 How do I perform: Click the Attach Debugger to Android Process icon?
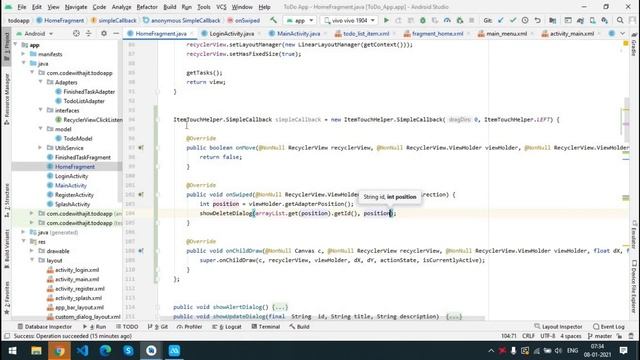click(x=460, y=20)
